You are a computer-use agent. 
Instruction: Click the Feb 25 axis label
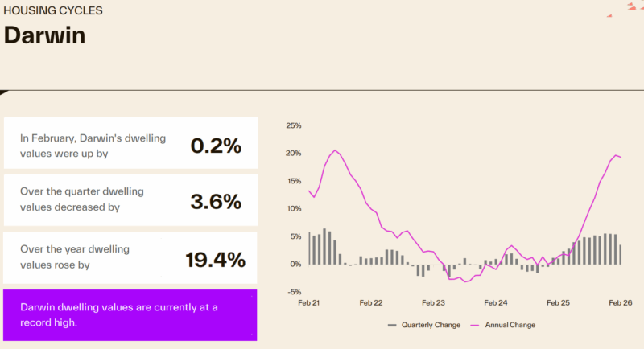[x=559, y=303]
